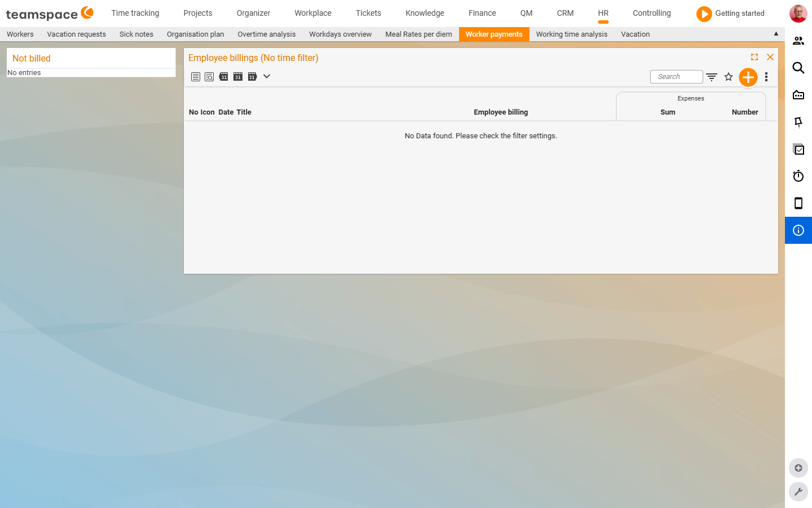Go to next period calendar icon
This screenshot has width=812, height=508.
tap(252, 77)
